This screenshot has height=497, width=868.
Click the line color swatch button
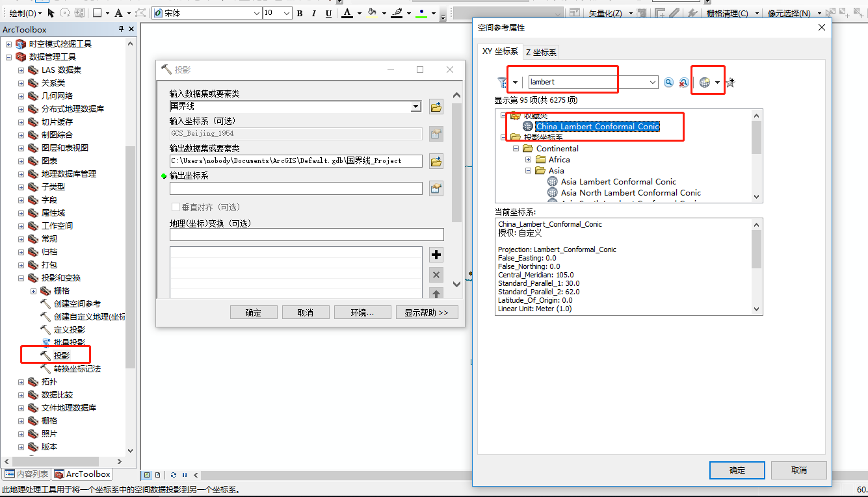tap(397, 14)
